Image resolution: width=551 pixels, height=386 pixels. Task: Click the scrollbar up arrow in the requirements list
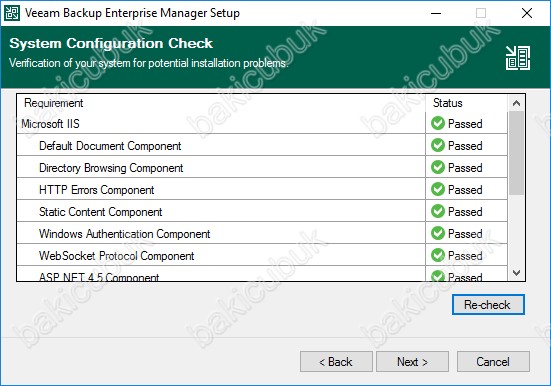tap(516, 103)
